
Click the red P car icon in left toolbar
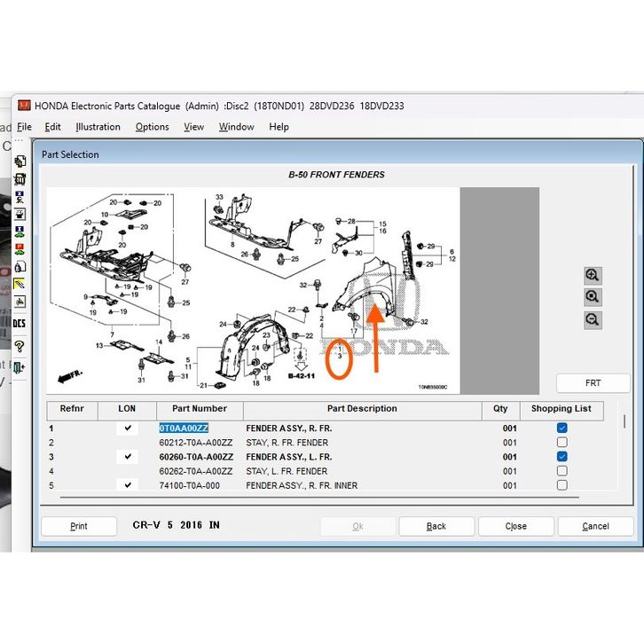click(x=20, y=247)
